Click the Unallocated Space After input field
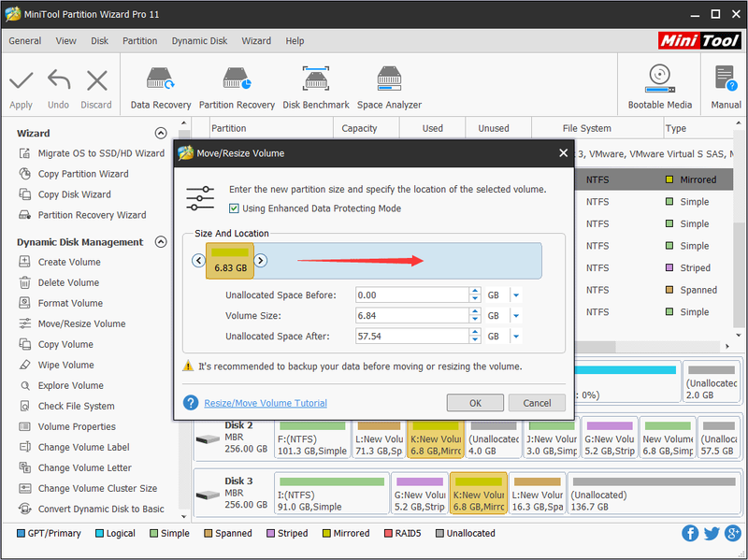 pyautogui.click(x=412, y=337)
